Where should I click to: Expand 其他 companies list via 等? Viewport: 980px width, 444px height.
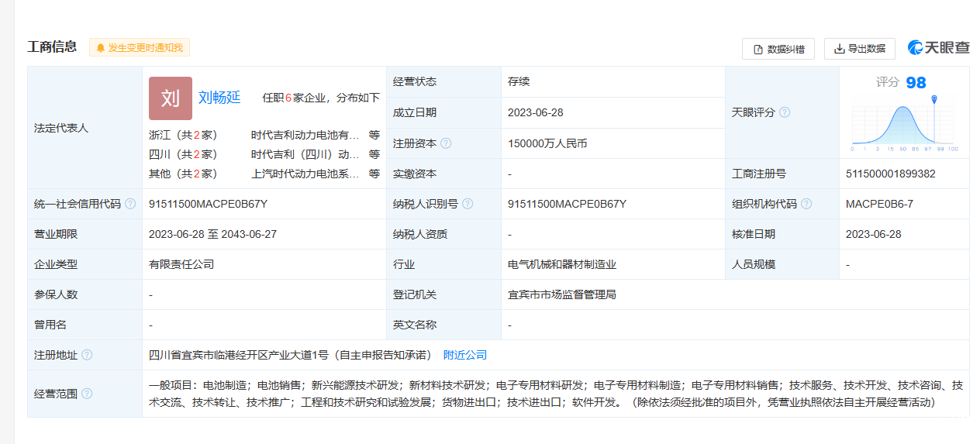tap(374, 174)
